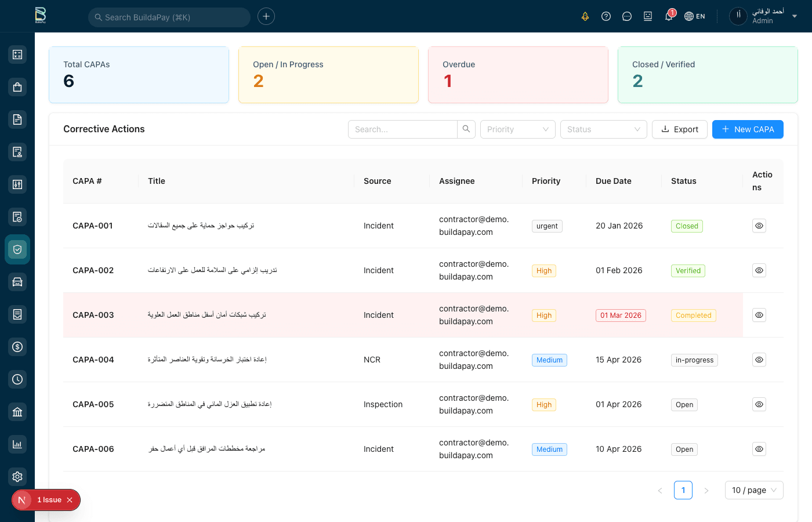
Task: Click the notification bell with red badge
Action: pos(669,16)
